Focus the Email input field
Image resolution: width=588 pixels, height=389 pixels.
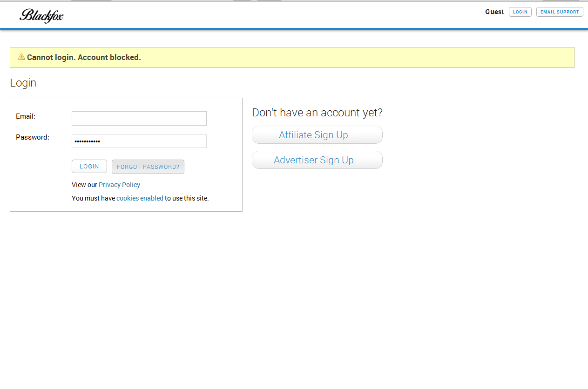pyautogui.click(x=139, y=118)
